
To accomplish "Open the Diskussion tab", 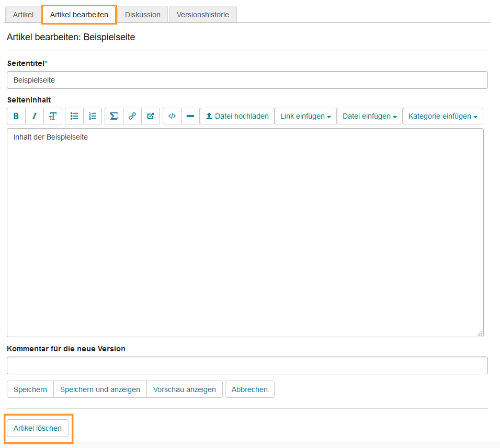I will click(x=143, y=15).
